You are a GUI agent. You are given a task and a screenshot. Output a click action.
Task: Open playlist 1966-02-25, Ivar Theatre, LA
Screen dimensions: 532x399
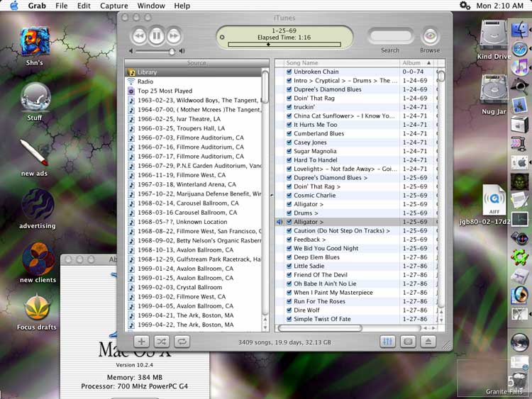pyautogui.click(x=194, y=119)
